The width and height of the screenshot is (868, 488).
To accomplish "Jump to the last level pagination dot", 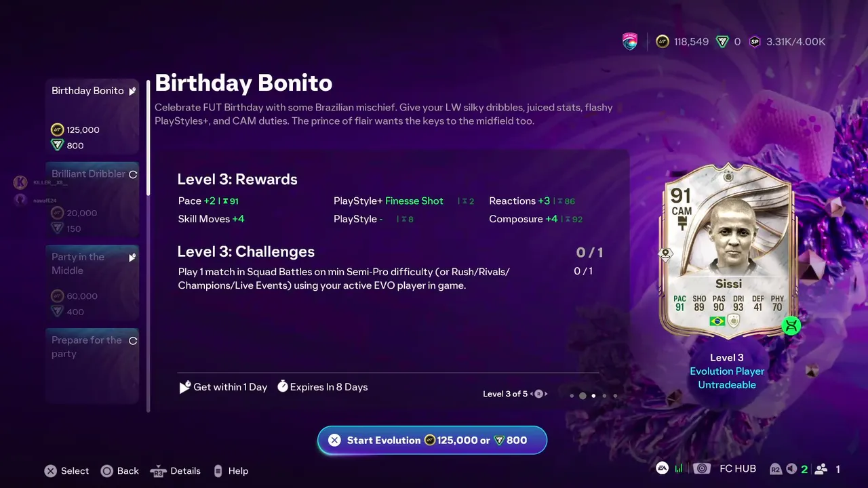I will pyautogui.click(x=615, y=396).
